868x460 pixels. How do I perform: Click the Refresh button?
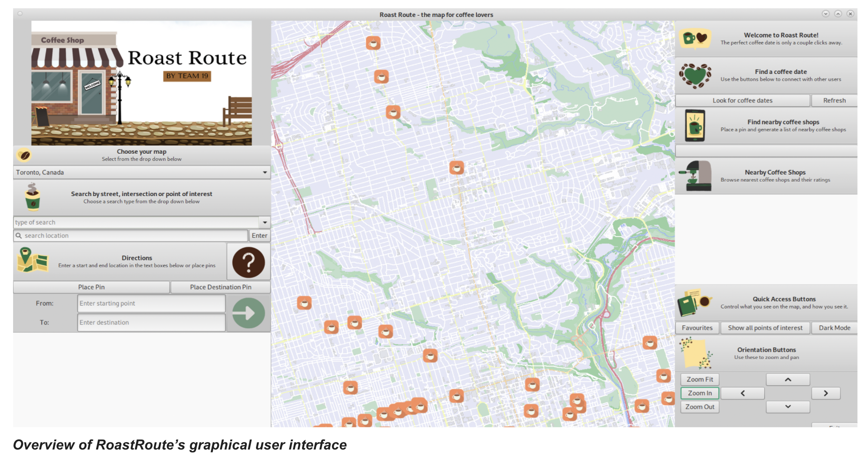tap(834, 100)
